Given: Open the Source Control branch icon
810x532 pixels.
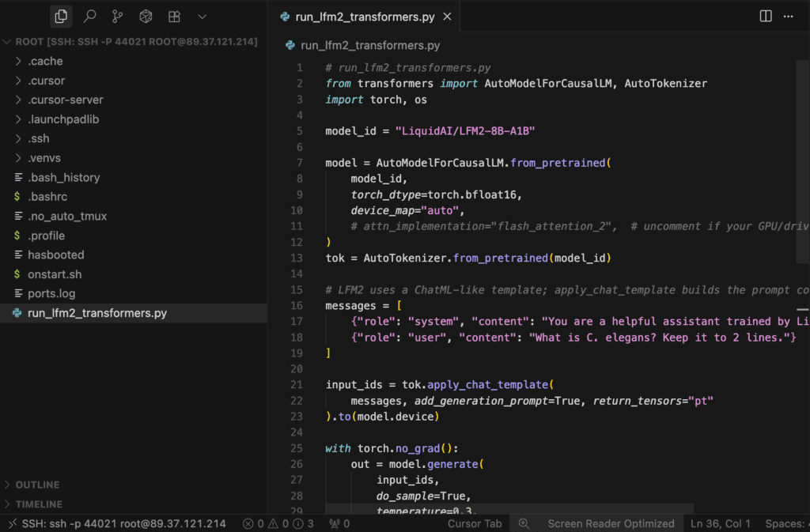Looking at the screenshot, I should coord(117,16).
